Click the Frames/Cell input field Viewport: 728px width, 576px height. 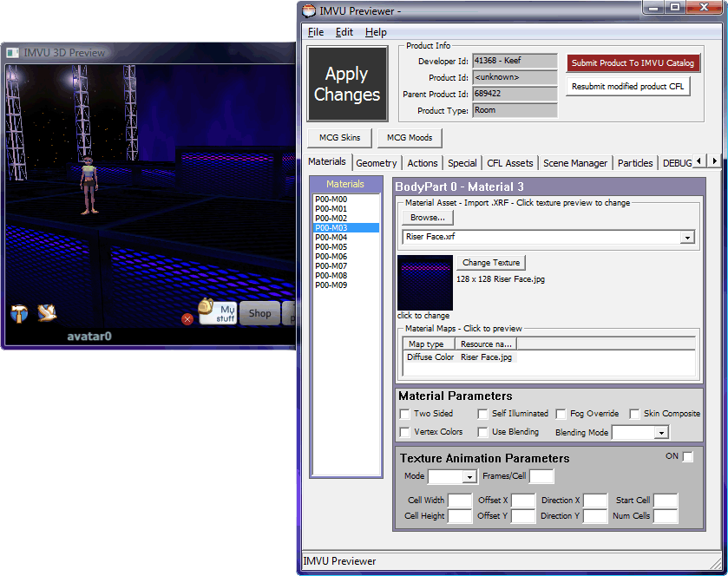point(541,476)
